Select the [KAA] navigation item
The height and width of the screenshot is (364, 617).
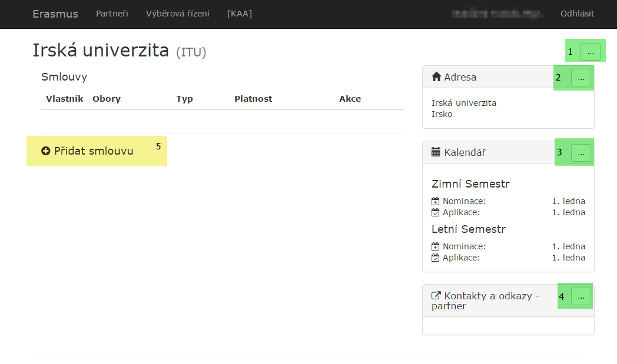point(240,14)
